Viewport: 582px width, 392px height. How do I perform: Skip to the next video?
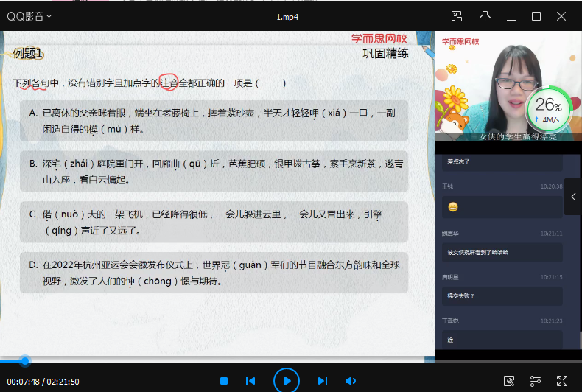[x=322, y=381]
